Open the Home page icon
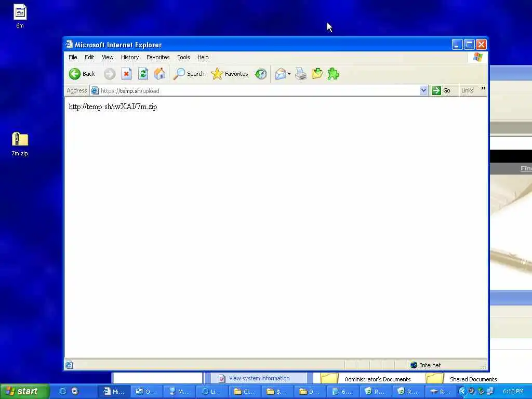 (x=159, y=74)
